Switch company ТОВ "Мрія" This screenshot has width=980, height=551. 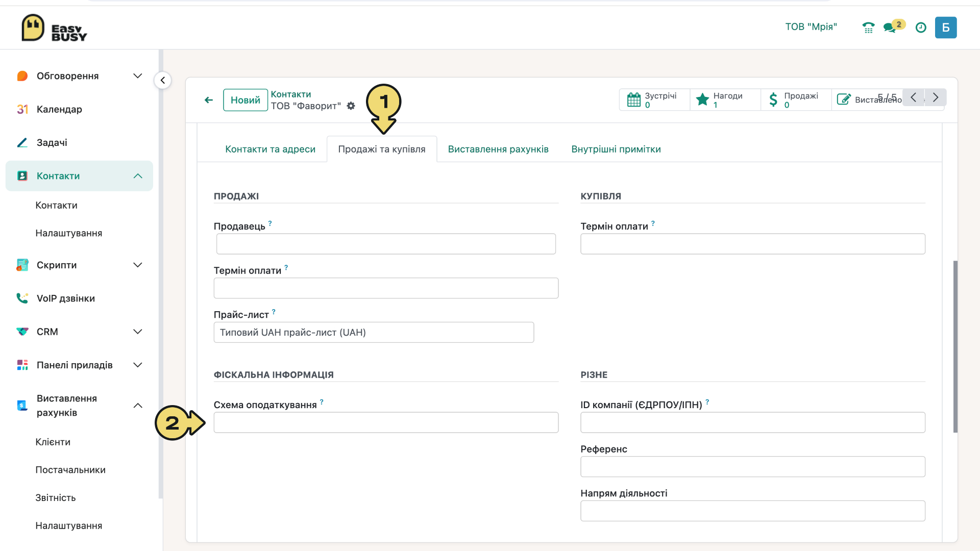[811, 27]
